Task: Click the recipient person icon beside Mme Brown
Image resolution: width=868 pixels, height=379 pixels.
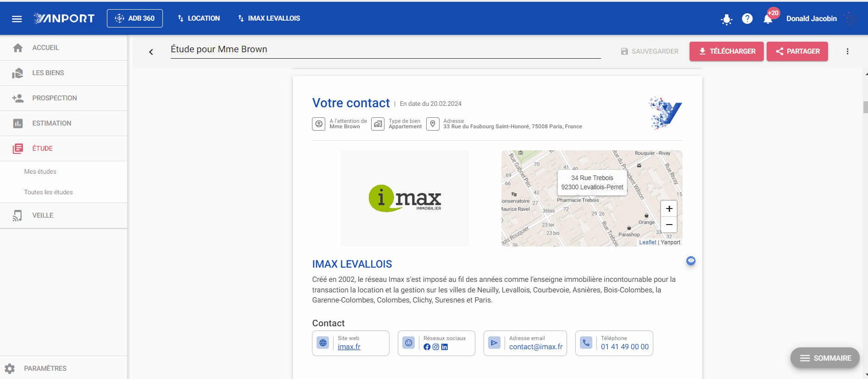Action: tap(319, 124)
